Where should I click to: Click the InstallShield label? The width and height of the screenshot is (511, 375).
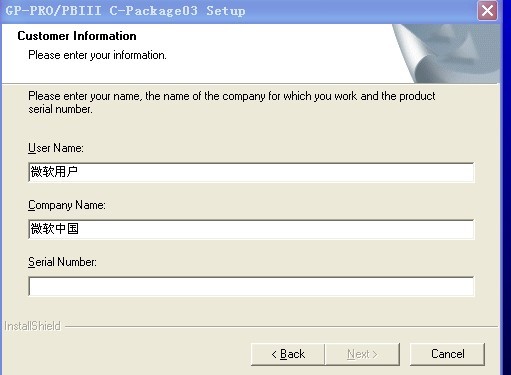point(32,326)
